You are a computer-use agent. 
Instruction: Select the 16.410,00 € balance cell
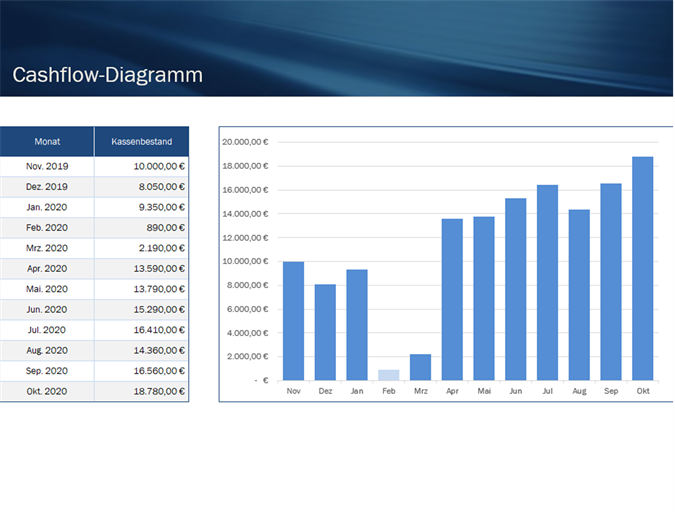coord(142,330)
